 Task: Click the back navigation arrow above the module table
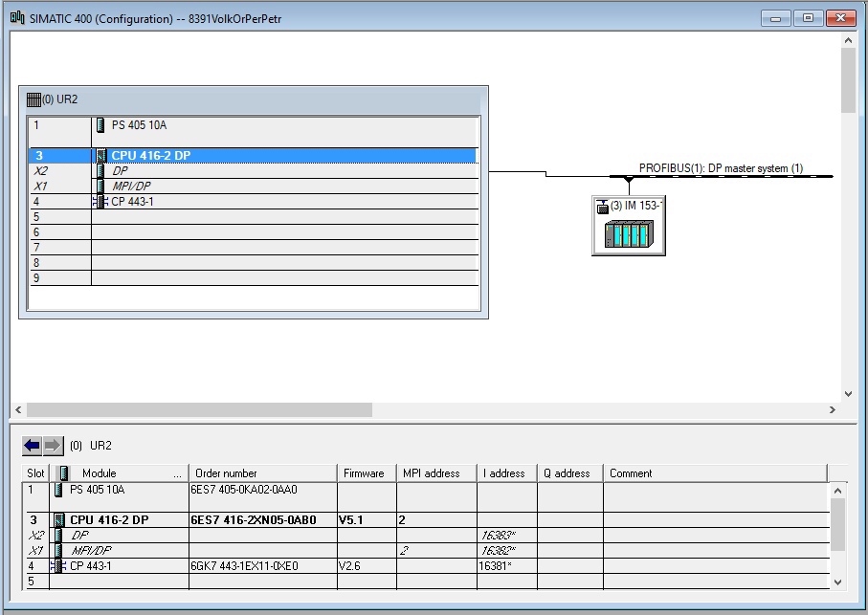point(33,446)
